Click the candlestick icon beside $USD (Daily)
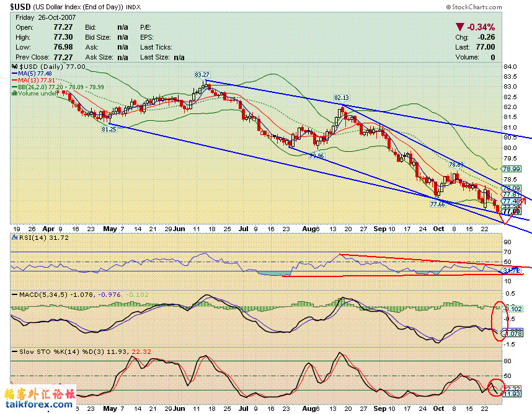Image resolution: width=532 pixels, height=414 pixels. point(15,67)
